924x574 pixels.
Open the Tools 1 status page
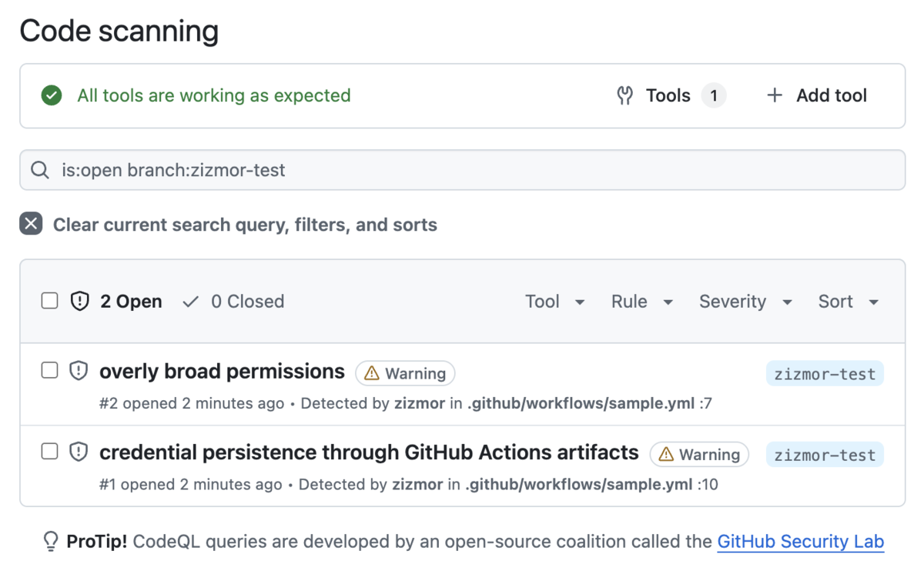671,95
